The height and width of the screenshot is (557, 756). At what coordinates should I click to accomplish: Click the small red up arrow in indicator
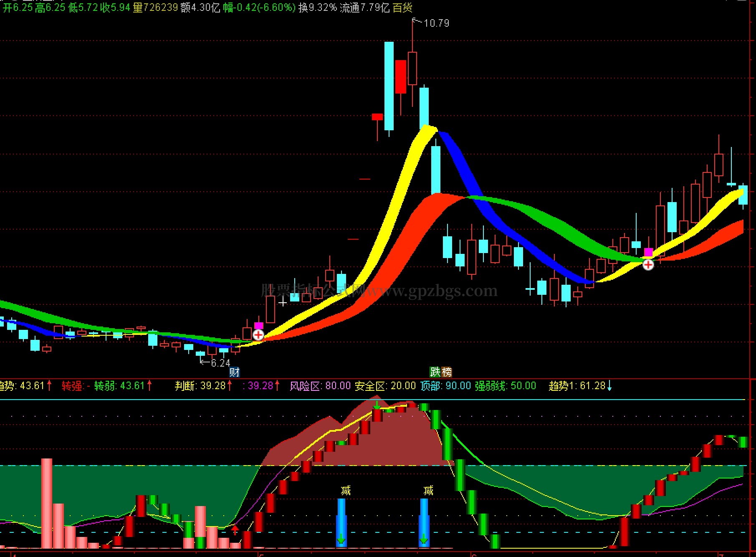pyautogui.click(x=235, y=530)
